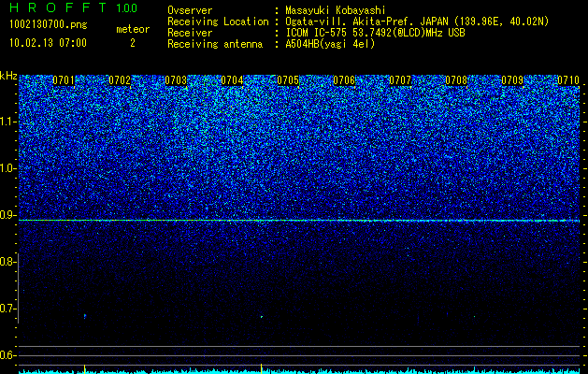Click the 0.9 frequency axis label

point(7,215)
